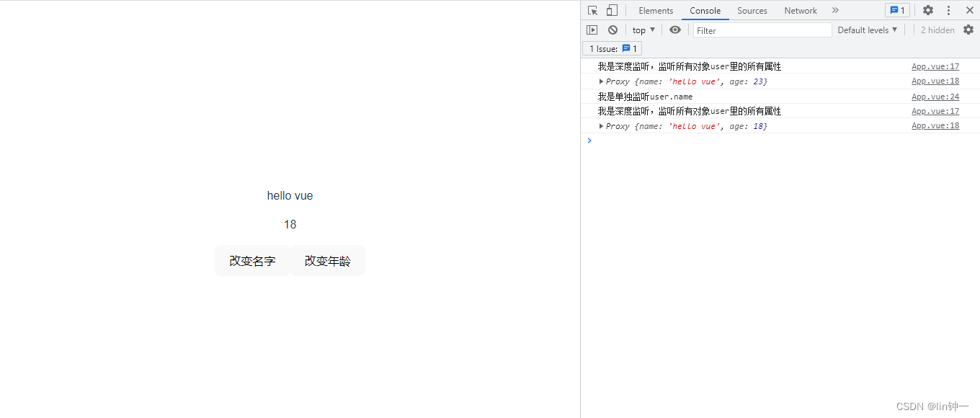Click the console Filter input field

coord(762,30)
